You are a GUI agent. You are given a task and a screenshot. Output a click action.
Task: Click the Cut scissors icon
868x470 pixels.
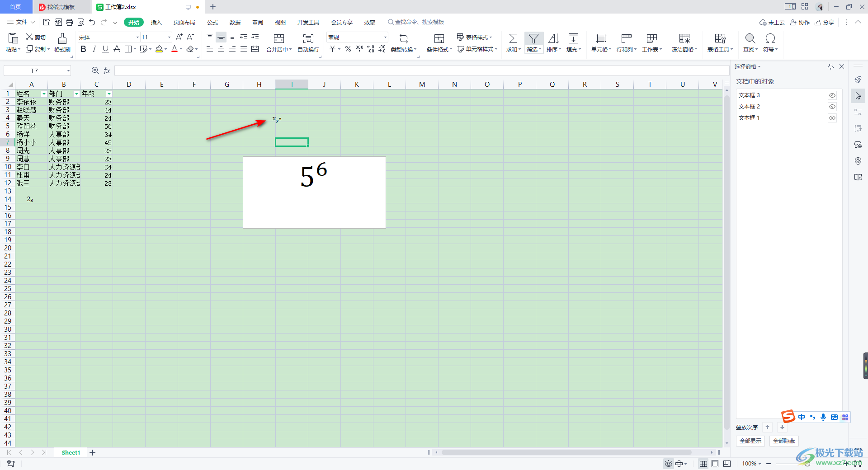coord(29,37)
